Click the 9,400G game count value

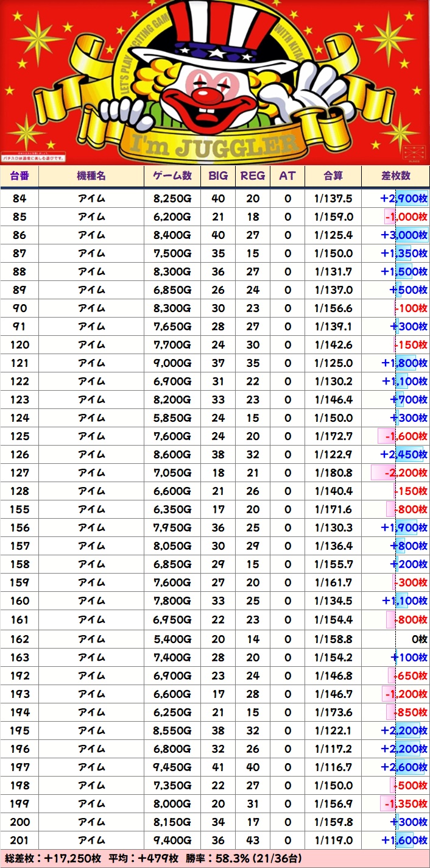(173, 841)
